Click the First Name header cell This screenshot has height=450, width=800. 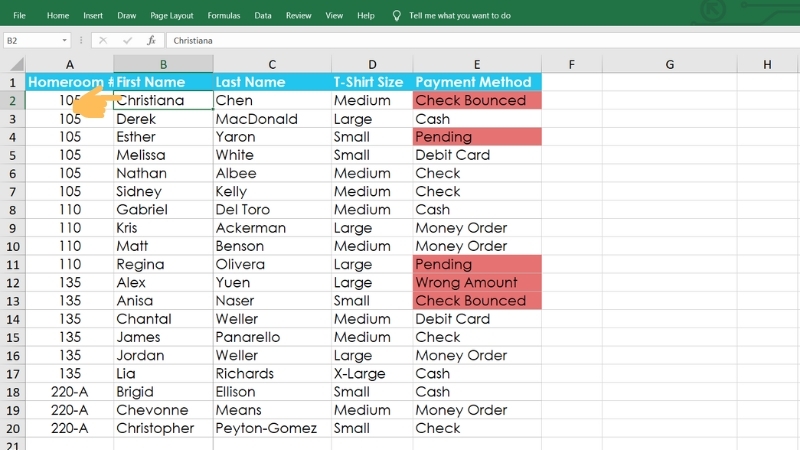[163, 82]
